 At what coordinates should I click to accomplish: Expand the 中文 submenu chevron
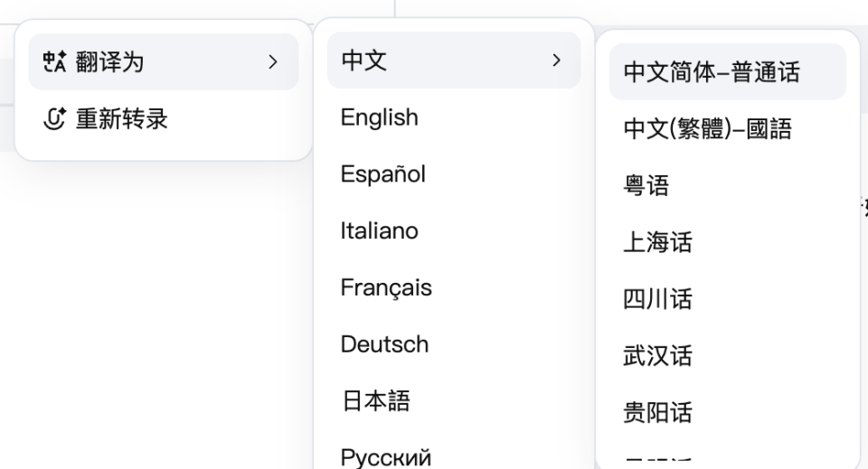click(556, 61)
